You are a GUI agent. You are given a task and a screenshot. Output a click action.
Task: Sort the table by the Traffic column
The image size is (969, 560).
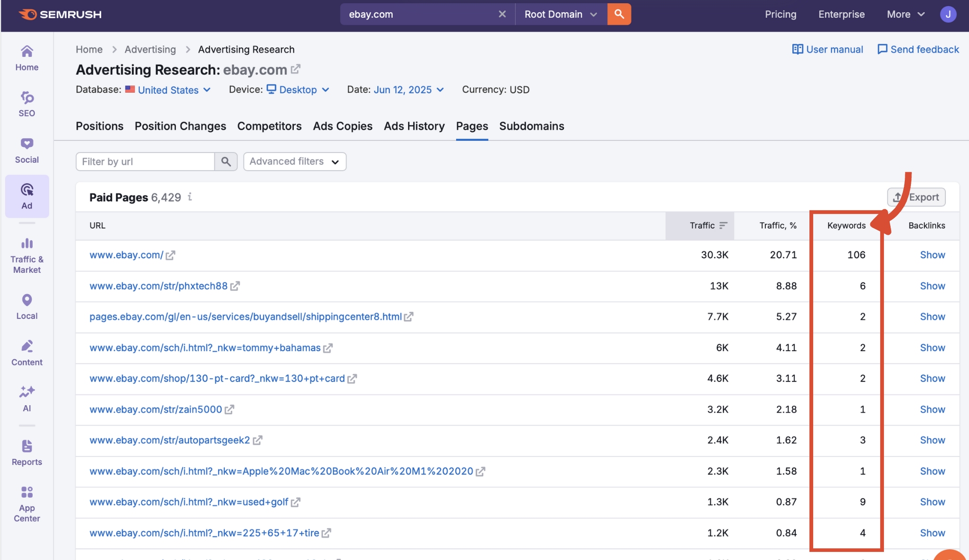tap(723, 225)
